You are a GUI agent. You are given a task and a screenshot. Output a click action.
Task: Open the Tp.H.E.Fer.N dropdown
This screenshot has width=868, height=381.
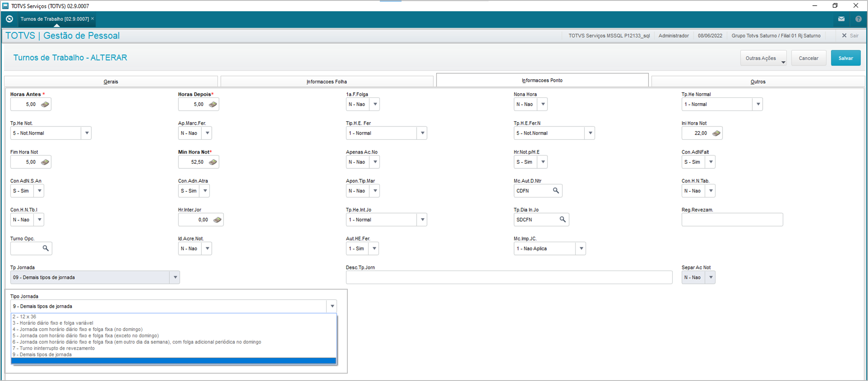point(590,133)
